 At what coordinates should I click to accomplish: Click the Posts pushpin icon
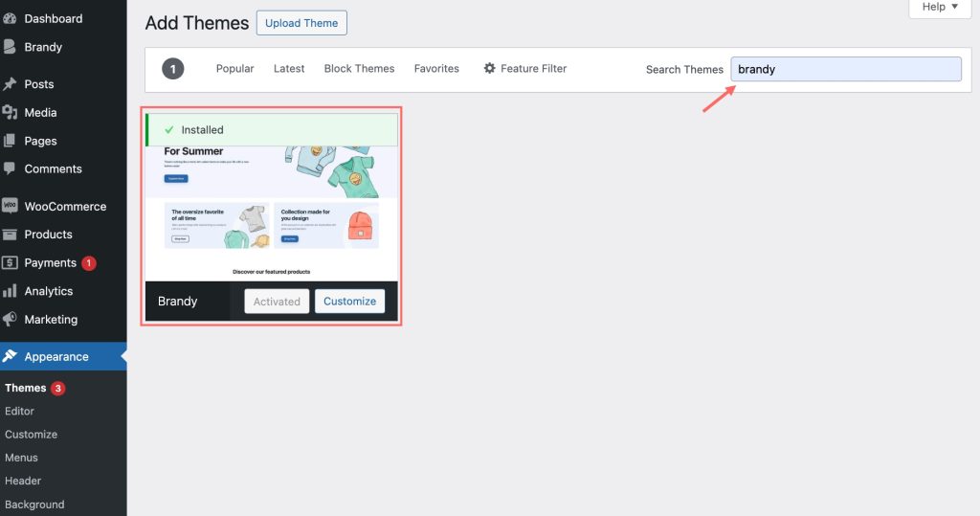10,84
